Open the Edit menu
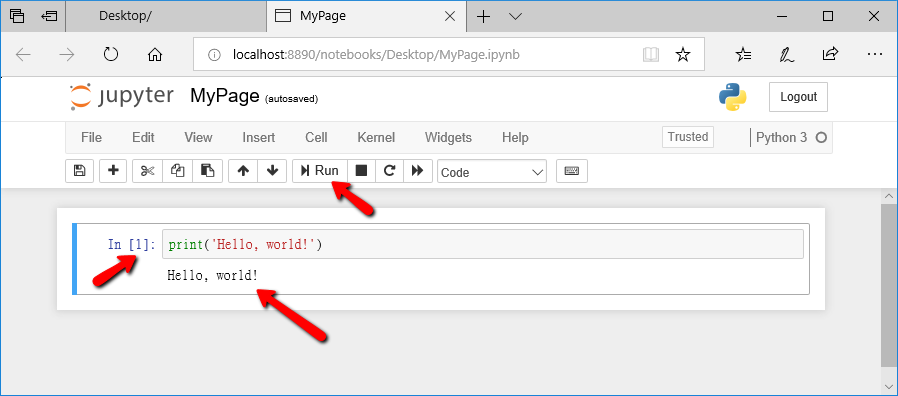The width and height of the screenshot is (898, 396). (143, 138)
